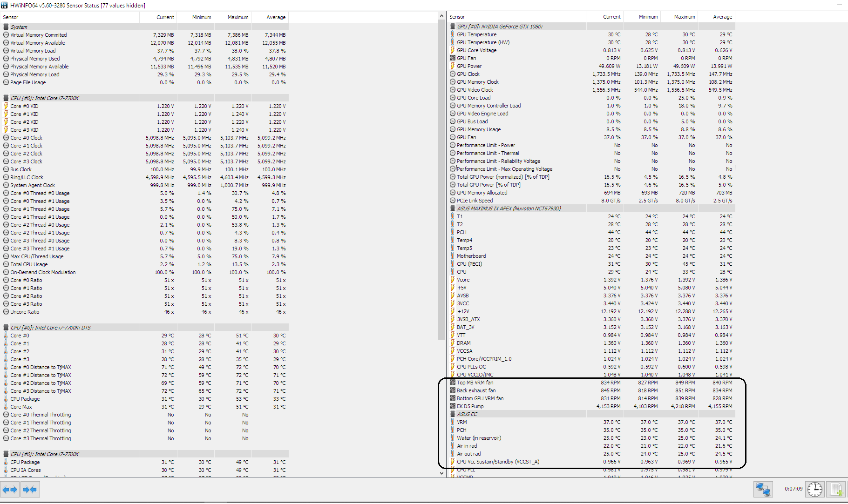Click the Maximum column header in right pane
The height and width of the screenshot is (504, 848).
click(679, 17)
